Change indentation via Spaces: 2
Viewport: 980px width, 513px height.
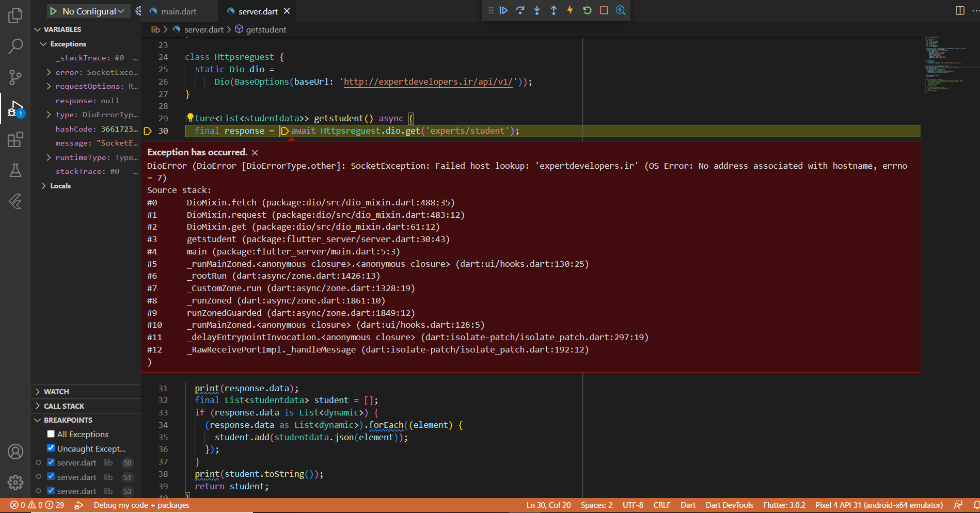point(596,505)
